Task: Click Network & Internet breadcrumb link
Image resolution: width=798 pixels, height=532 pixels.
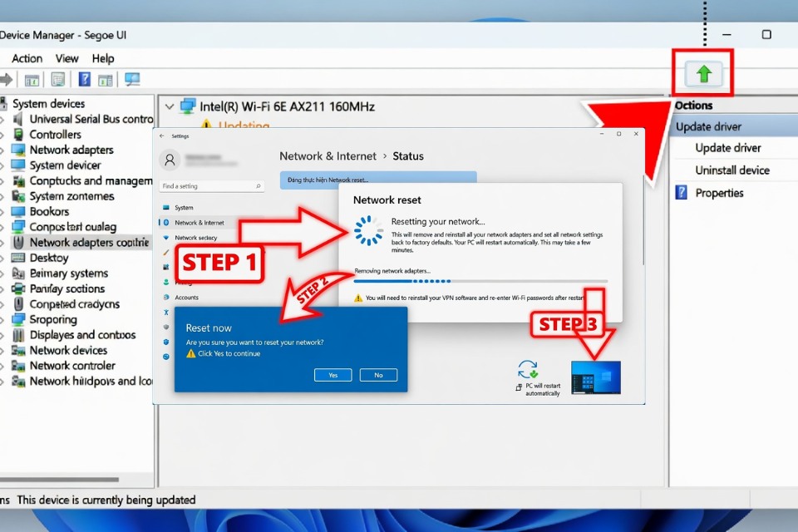Action: (x=328, y=156)
